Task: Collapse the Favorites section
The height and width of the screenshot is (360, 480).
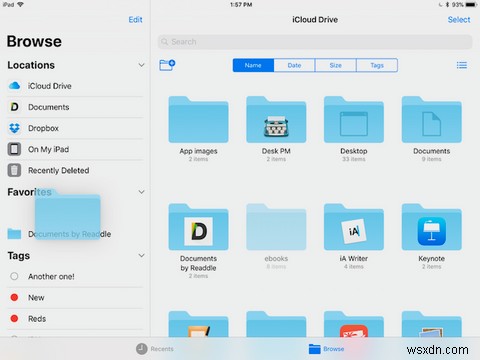Action: (142, 192)
